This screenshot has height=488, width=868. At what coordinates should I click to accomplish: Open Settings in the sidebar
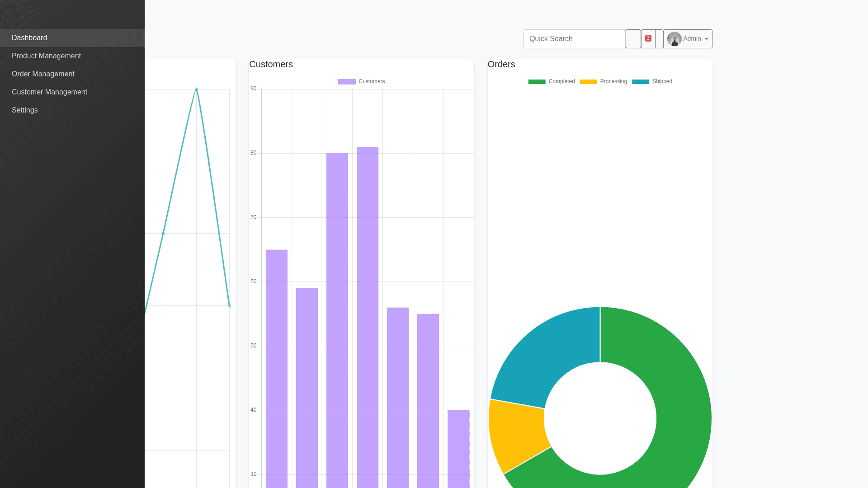click(x=25, y=110)
